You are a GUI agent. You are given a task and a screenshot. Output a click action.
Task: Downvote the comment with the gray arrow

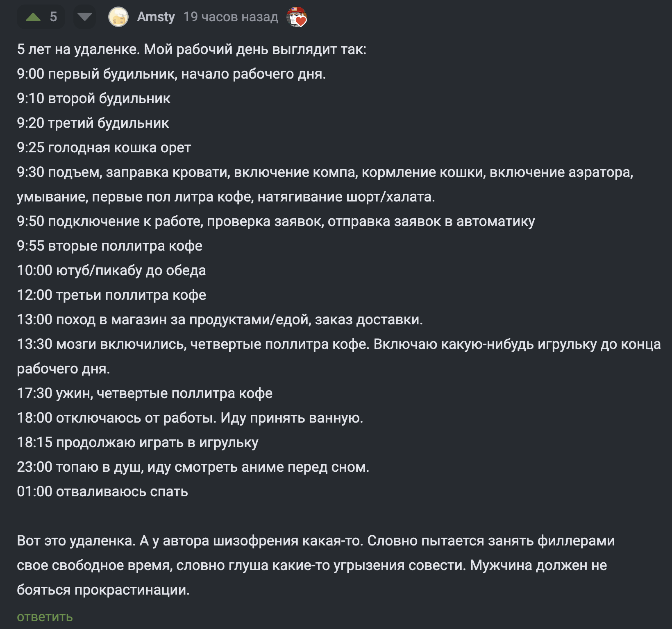pos(85,17)
